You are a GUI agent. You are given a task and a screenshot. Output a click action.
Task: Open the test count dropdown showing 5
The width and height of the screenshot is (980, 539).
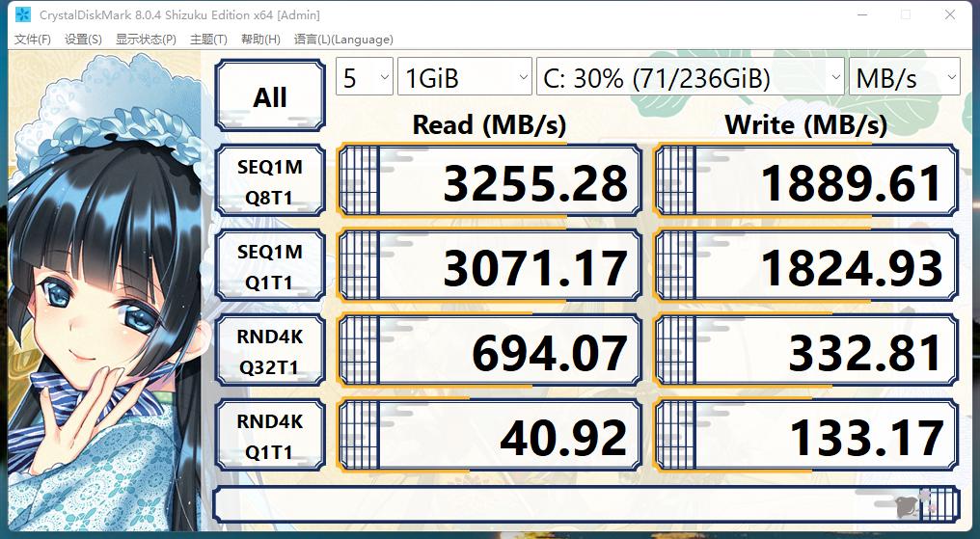364,78
